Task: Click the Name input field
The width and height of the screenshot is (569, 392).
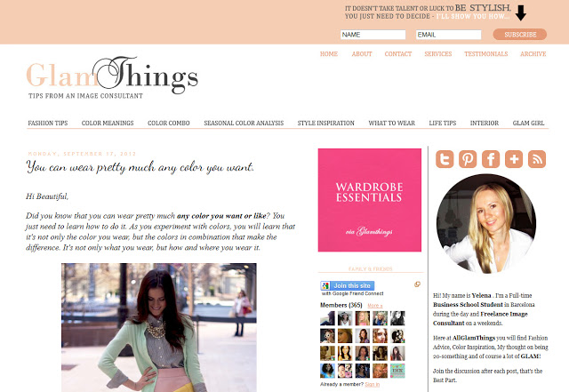Action: [373, 35]
